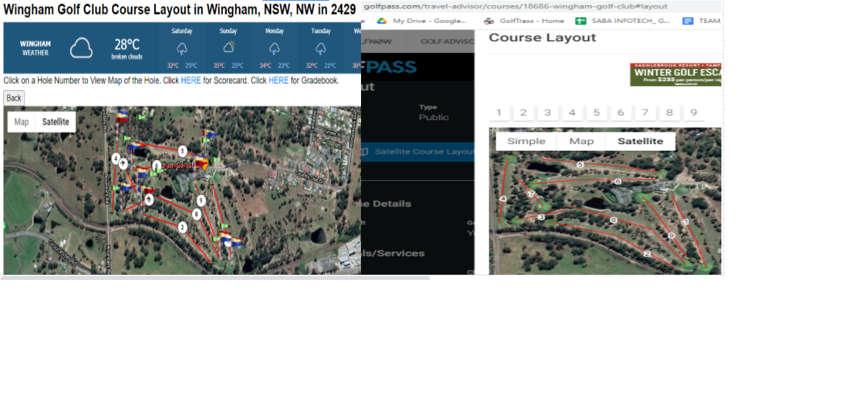
Task: Select hole 2 button in GolfPass layout
Action: tap(523, 112)
